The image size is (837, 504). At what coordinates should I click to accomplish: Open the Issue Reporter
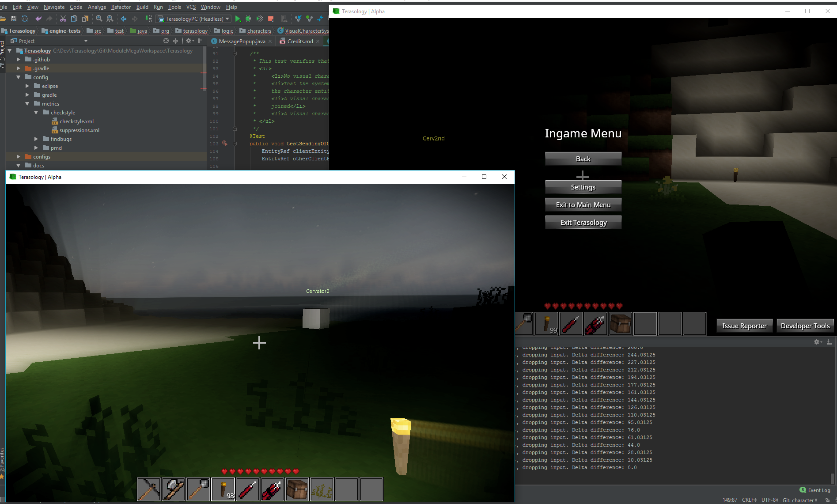click(x=744, y=326)
